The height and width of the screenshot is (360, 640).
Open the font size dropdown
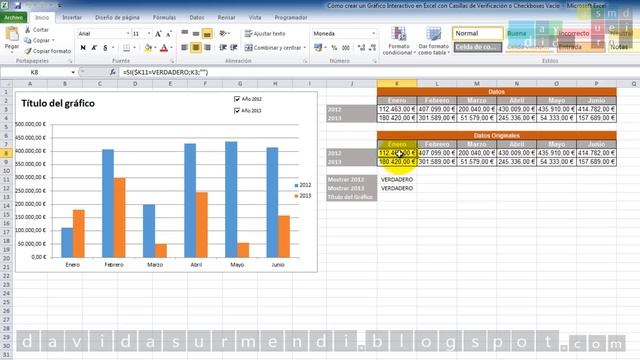click(149, 33)
